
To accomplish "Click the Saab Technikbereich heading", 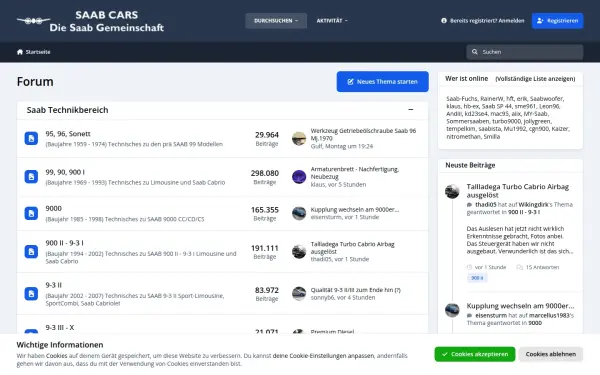I will click(67, 110).
